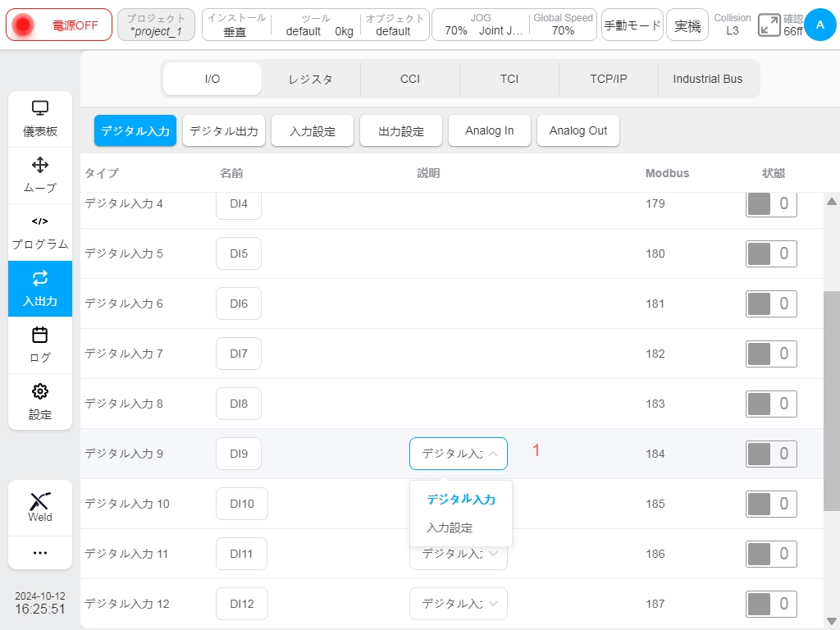Open the Weld torch icon
This screenshot has height=630, width=840.
[x=40, y=501]
